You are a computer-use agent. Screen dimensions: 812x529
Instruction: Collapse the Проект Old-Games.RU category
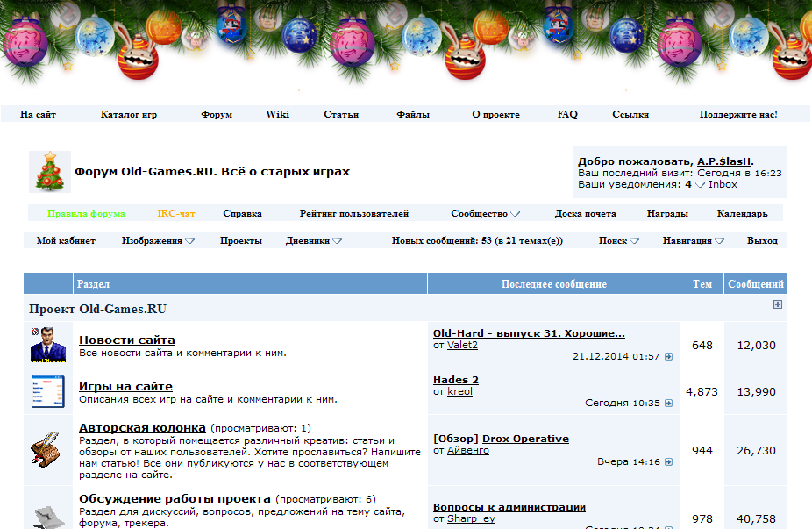pos(777,304)
